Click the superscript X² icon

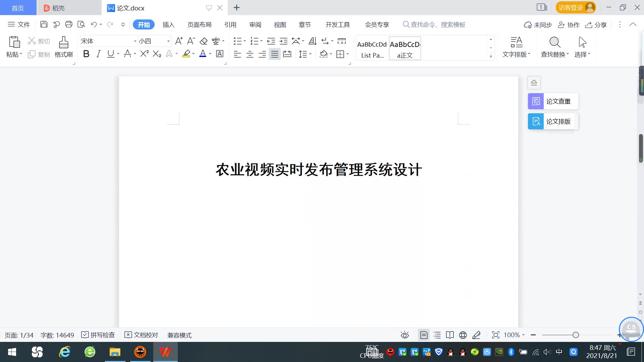point(144,54)
